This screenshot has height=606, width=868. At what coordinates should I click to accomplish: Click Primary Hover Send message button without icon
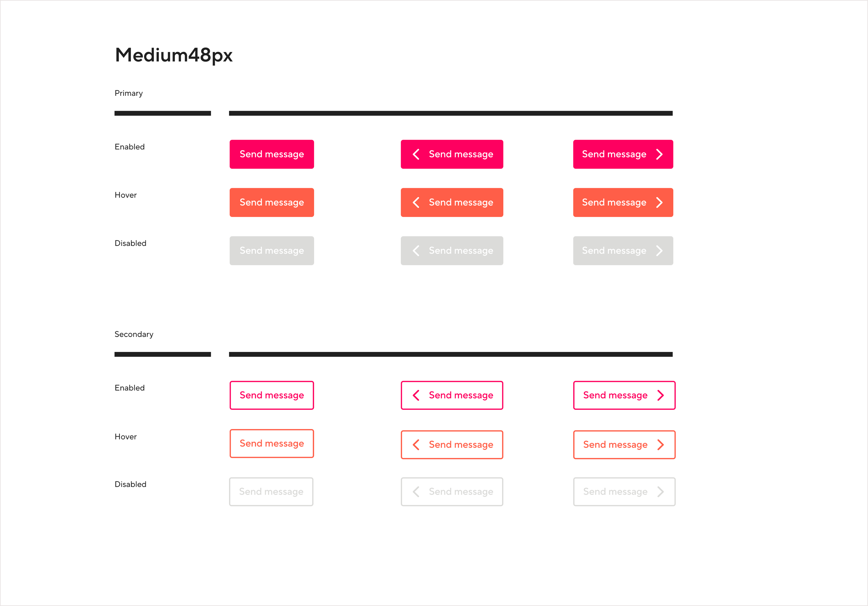point(272,203)
